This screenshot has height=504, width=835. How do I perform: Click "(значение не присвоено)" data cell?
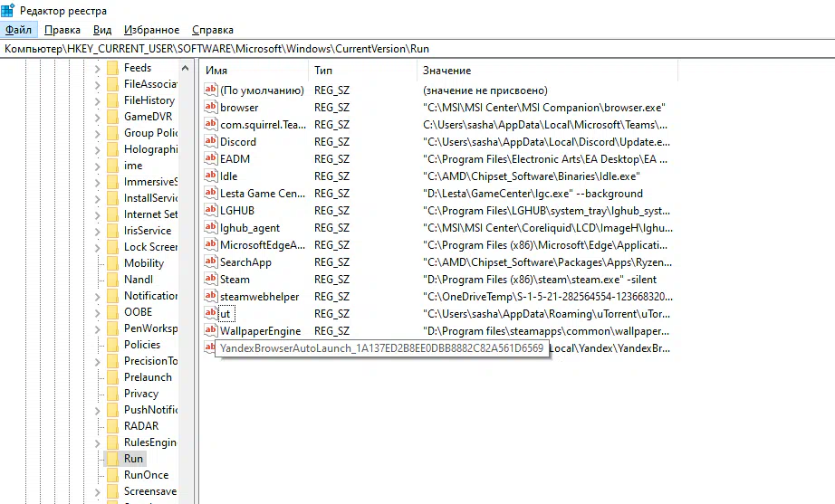click(485, 90)
